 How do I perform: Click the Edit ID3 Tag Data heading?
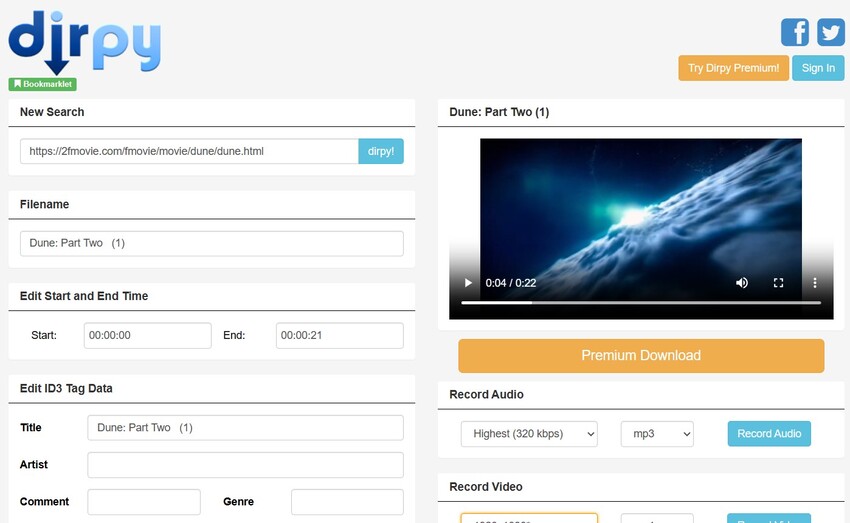pyautogui.click(x=66, y=388)
